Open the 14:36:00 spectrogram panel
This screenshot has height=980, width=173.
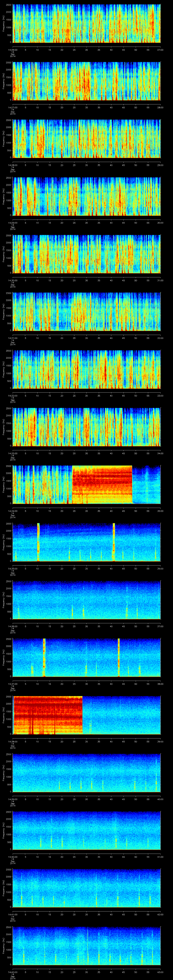point(87,600)
